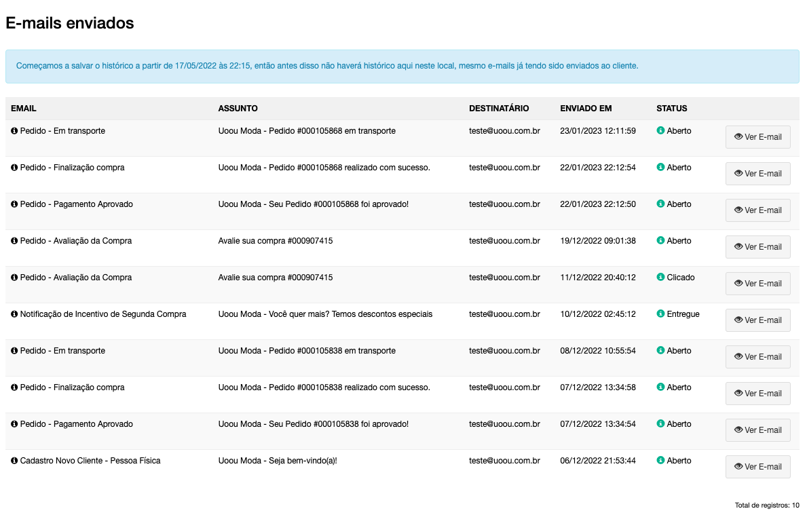Click green status icon for 19/12/2022 09:01:38
807x532 pixels.
coord(660,240)
